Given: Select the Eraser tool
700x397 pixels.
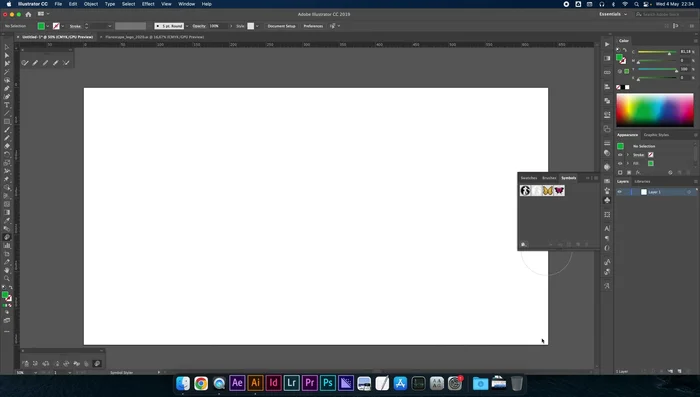Looking at the screenshot, I should (x=7, y=146).
